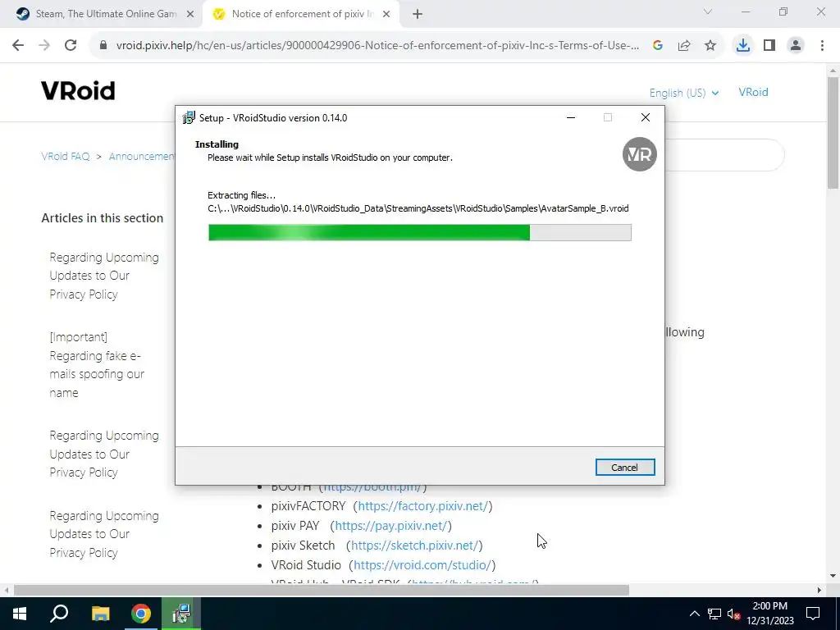Open the tab search dropdown
Image resolution: width=840 pixels, height=630 pixels.
[708, 11]
